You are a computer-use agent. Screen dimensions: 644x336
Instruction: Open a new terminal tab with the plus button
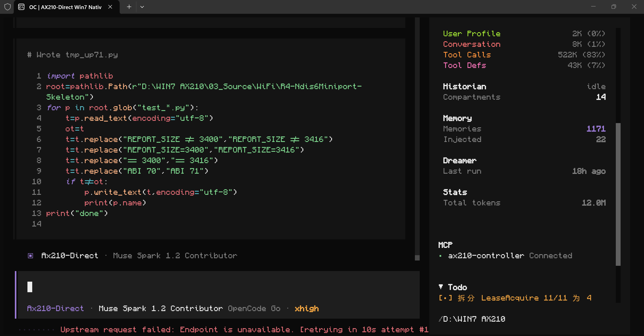point(129,7)
